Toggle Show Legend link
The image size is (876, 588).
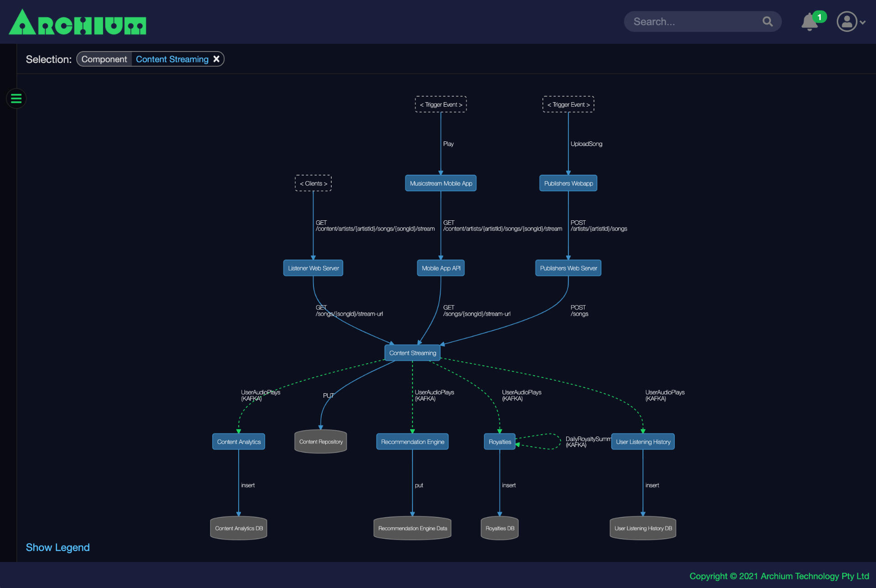[x=57, y=547]
